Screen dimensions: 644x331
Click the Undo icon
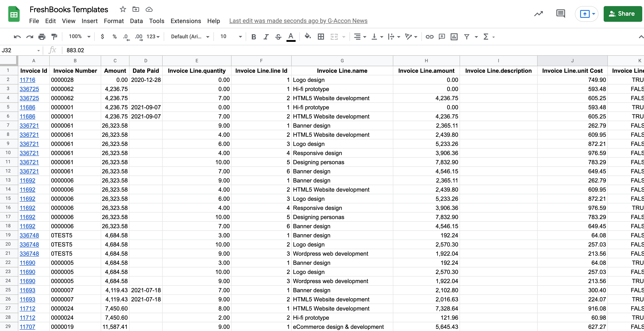click(17, 37)
